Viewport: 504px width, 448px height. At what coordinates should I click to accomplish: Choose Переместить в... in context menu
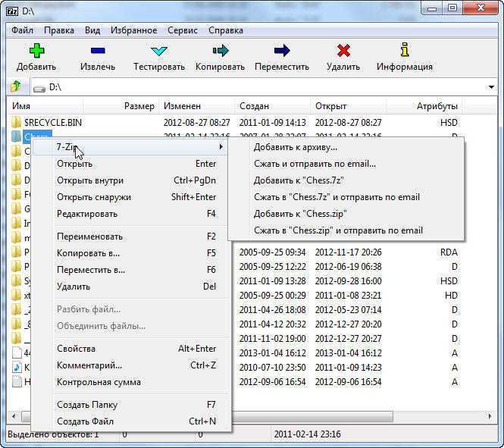[x=130, y=270]
